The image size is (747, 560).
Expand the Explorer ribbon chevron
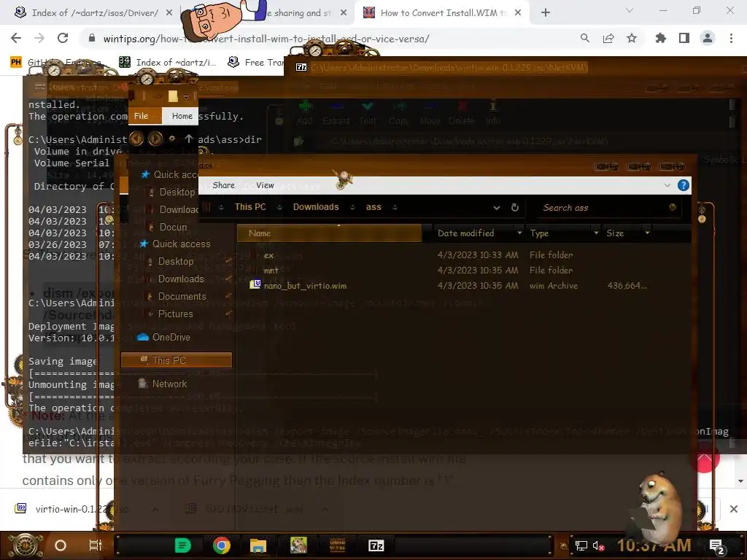667,185
